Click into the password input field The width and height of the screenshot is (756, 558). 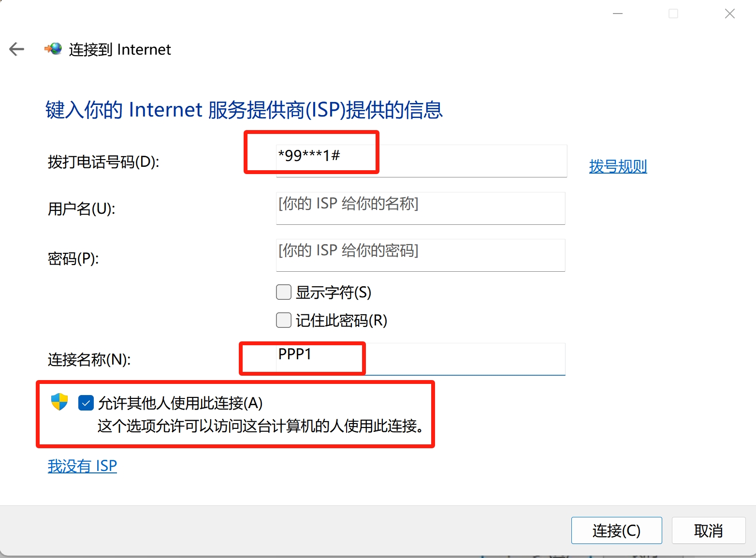pyautogui.click(x=421, y=255)
